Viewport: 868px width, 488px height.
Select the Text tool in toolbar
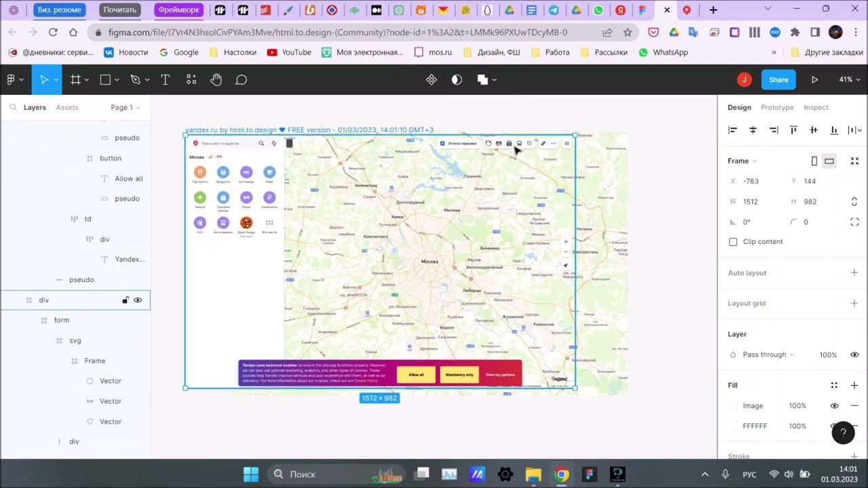(x=165, y=80)
